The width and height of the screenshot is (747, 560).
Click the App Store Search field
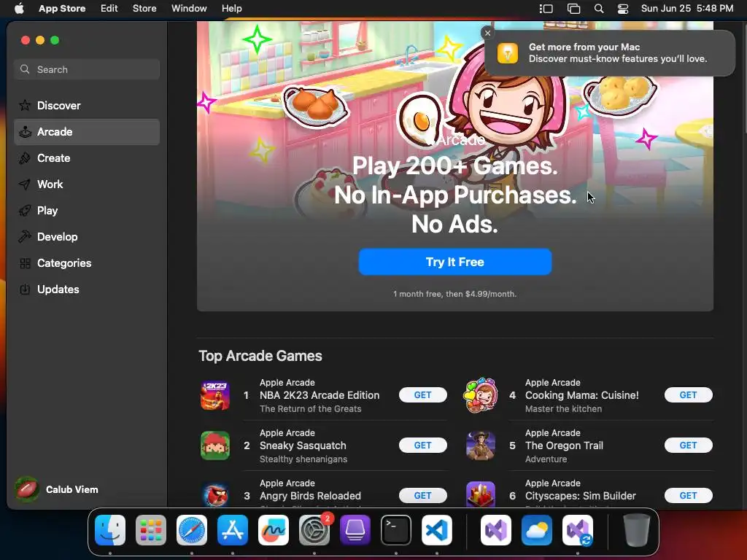tap(87, 69)
